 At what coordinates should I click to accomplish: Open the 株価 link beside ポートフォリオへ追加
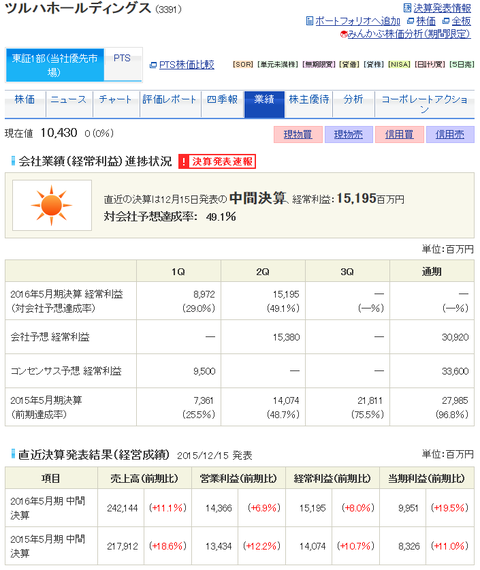pos(426,21)
